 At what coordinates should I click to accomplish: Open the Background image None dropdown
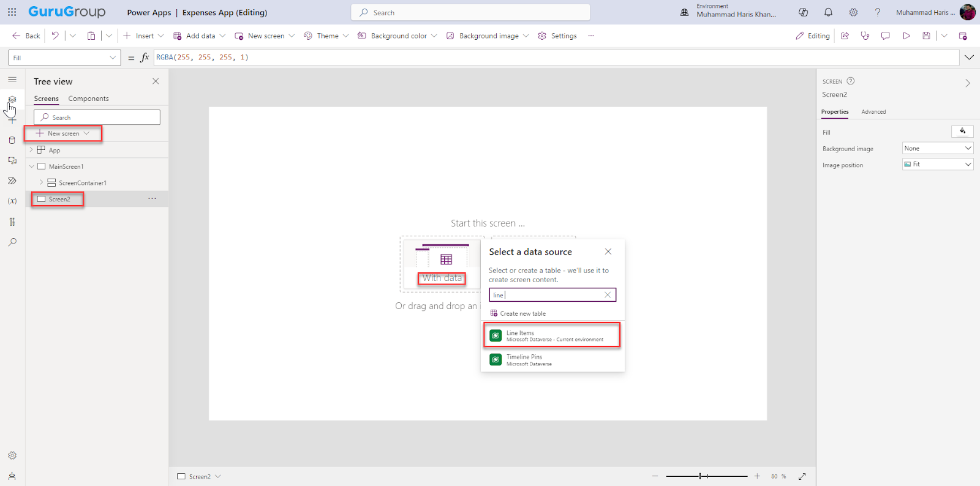click(938, 148)
